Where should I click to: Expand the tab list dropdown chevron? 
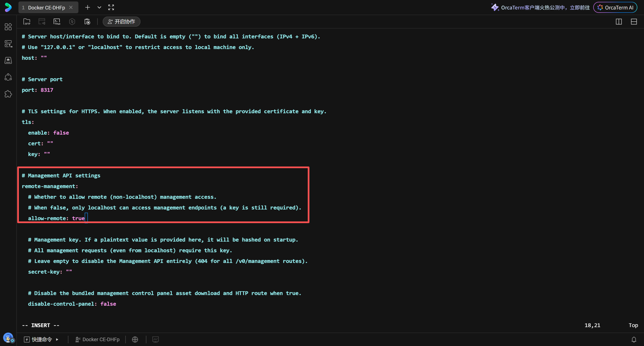click(99, 8)
